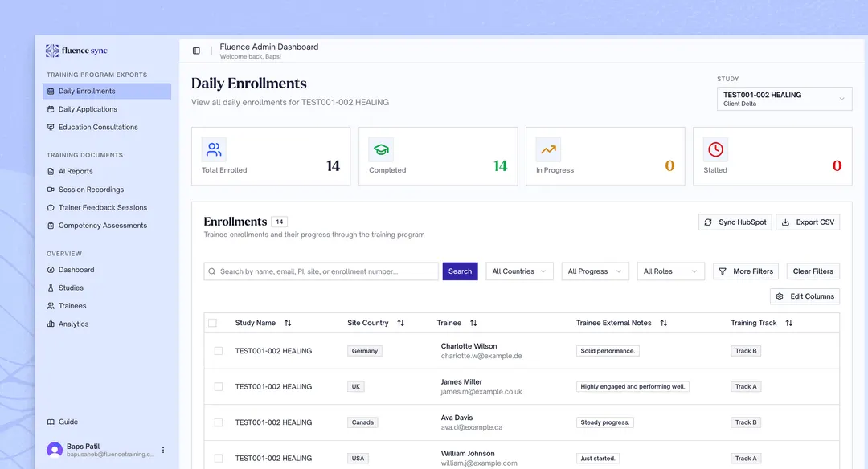Open Trainer Feedback Sessions

coord(107,207)
